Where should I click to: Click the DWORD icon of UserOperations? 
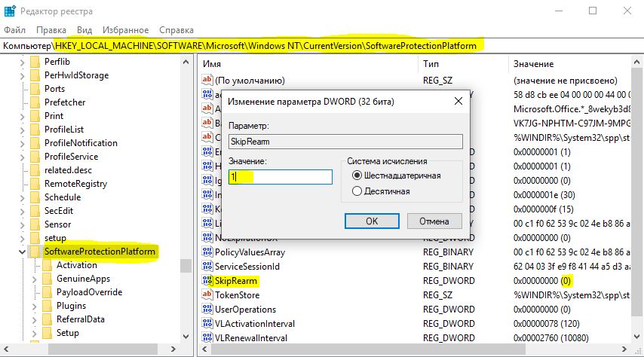click(207, 309)
